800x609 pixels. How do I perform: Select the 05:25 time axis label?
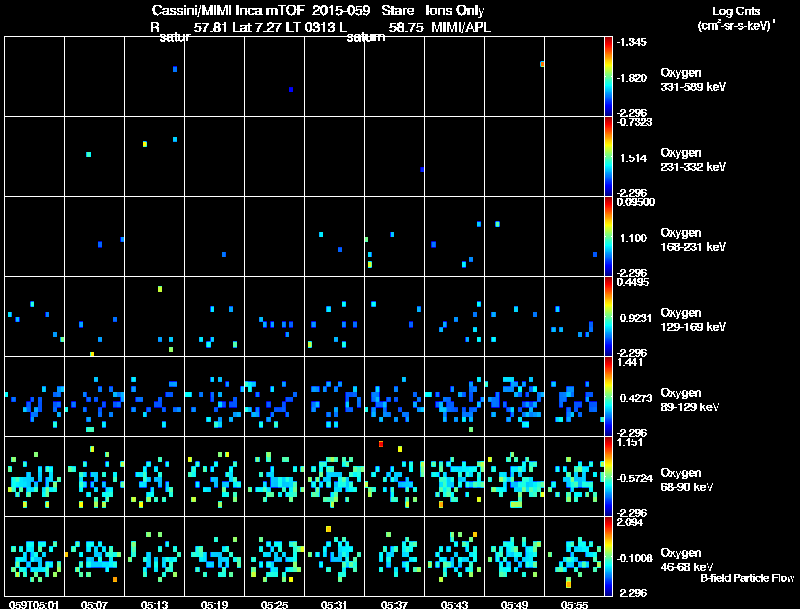coord(274,604)
